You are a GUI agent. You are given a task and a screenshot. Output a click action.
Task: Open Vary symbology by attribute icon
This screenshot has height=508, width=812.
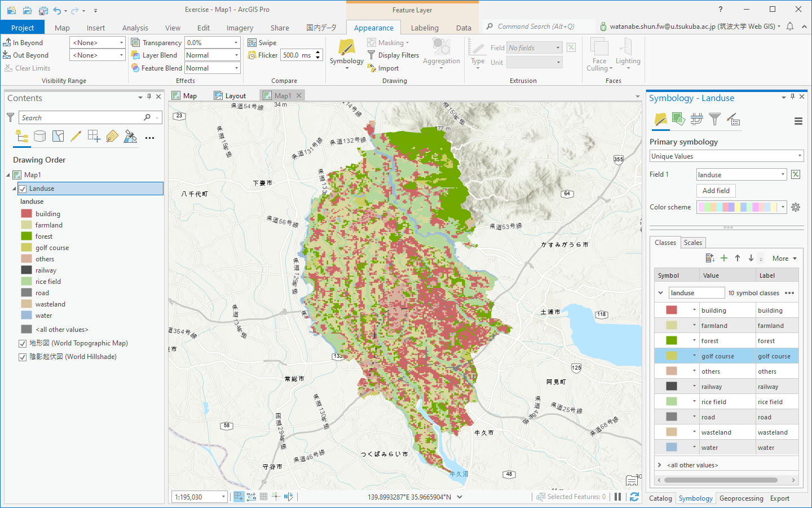tap(678, 119)
